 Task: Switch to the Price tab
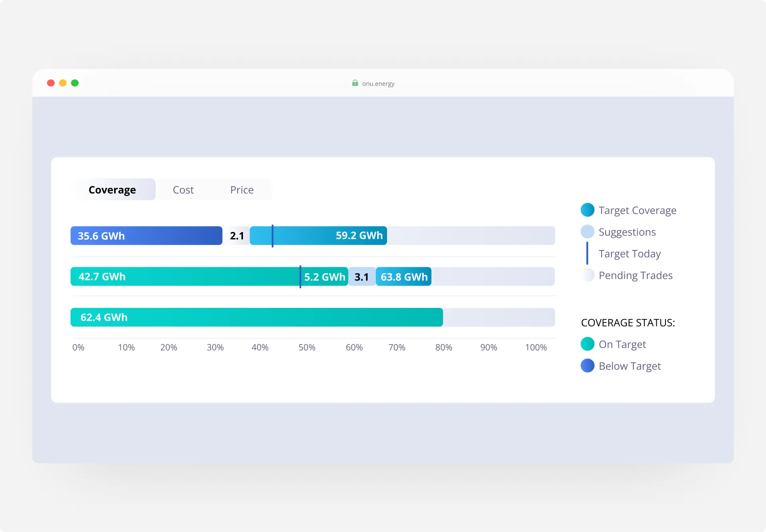coord(242,190)
